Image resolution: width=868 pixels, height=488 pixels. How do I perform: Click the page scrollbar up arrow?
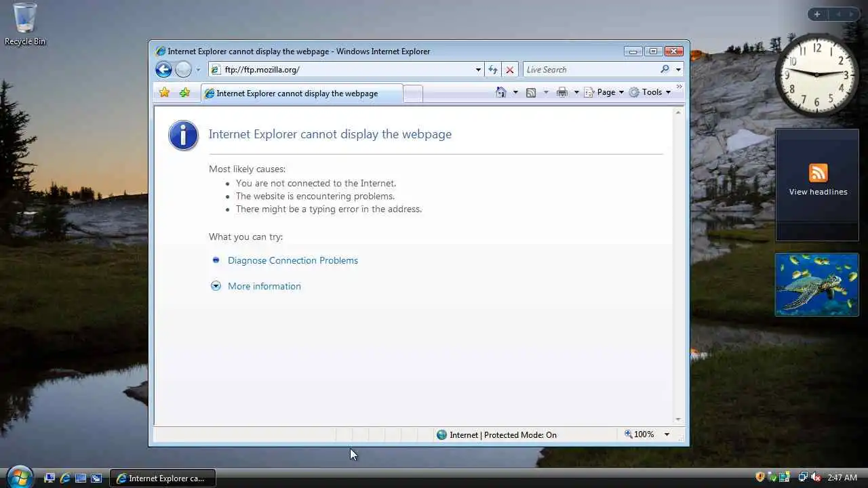click(677, 113)
